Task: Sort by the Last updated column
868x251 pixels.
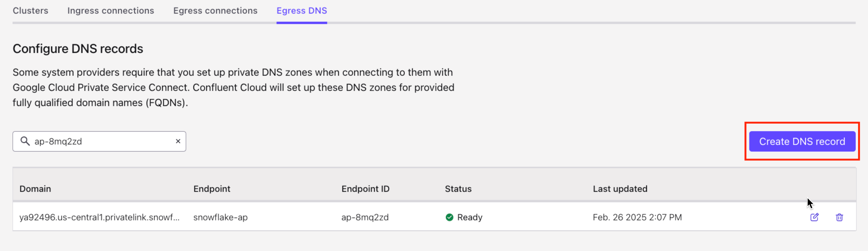Action: click(x=620, y=189)
